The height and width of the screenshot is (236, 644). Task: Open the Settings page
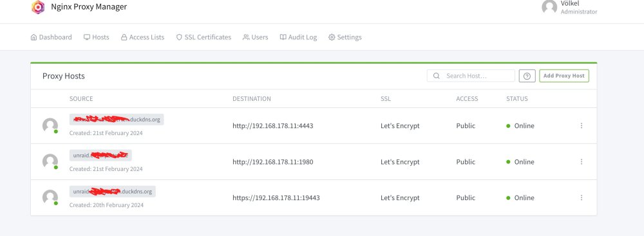pyautogui.click(x=345, y=37)
